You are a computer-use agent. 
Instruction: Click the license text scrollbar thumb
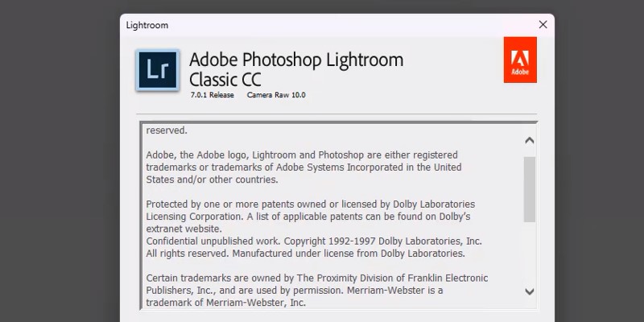(x=529, y=188)
